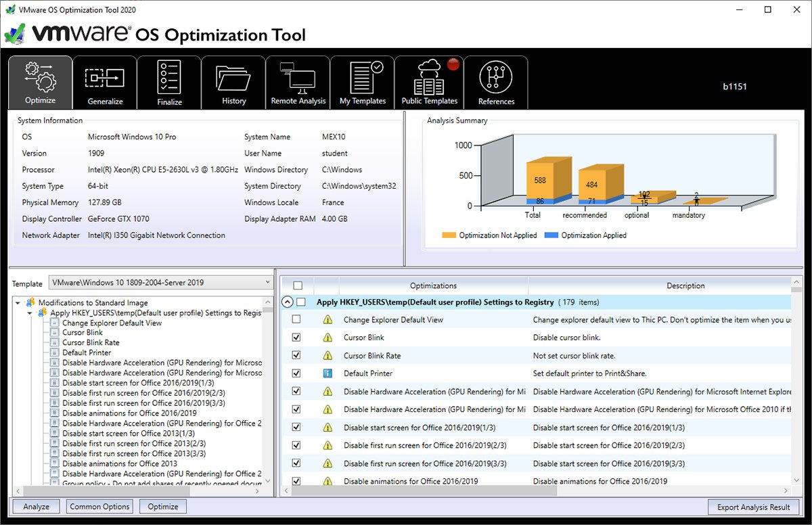Image resolution: width=812 pixels, height=525 pixels.
Task: Check the Change Explorer Default View checkbox
Action: (x=296, y=319)
